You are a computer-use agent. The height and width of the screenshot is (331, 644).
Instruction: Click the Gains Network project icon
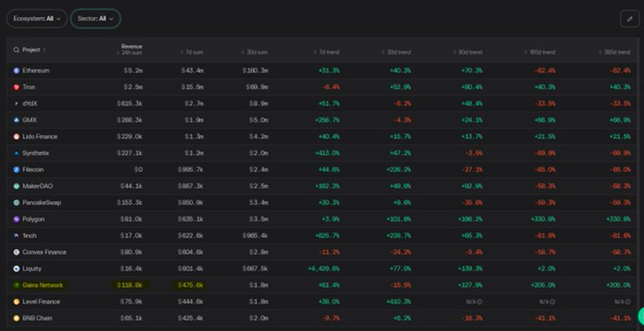tap(16, 285)
